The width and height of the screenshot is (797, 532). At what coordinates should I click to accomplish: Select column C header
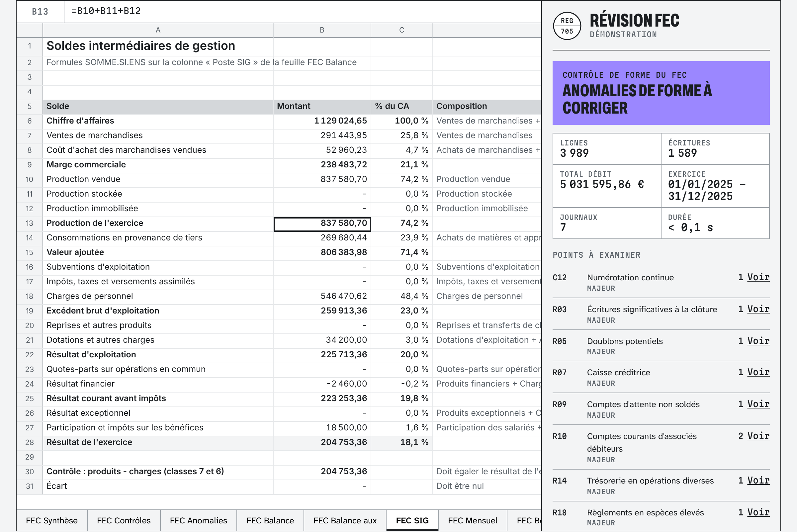tap(402, 30)
